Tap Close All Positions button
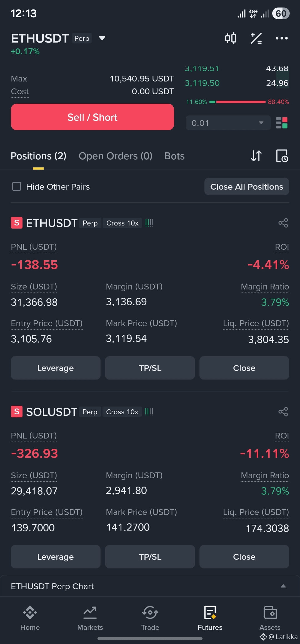 pyautogui.click(x=247, y=187)
